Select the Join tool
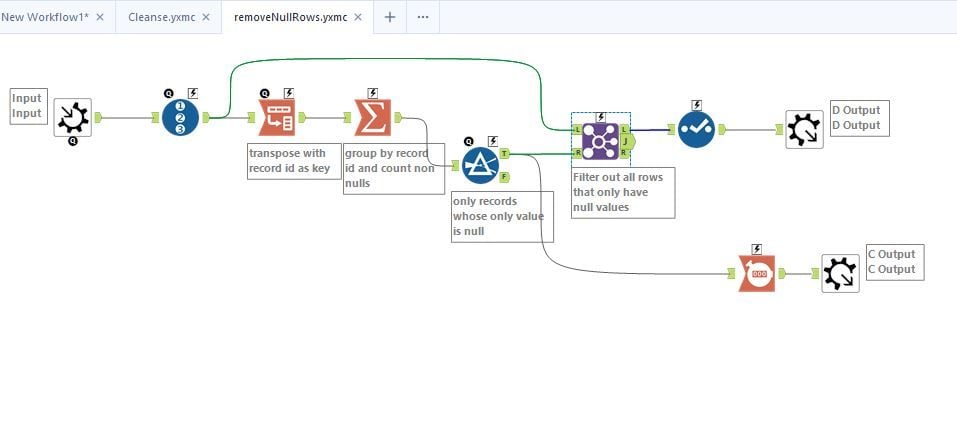This screenshot has width=957, height=423. [x=601, y=142]
